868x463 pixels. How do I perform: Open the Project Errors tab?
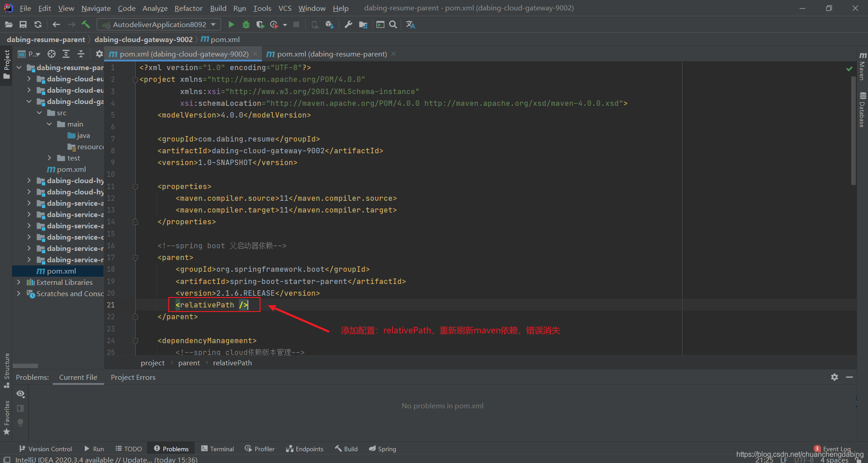click(133, 377)
